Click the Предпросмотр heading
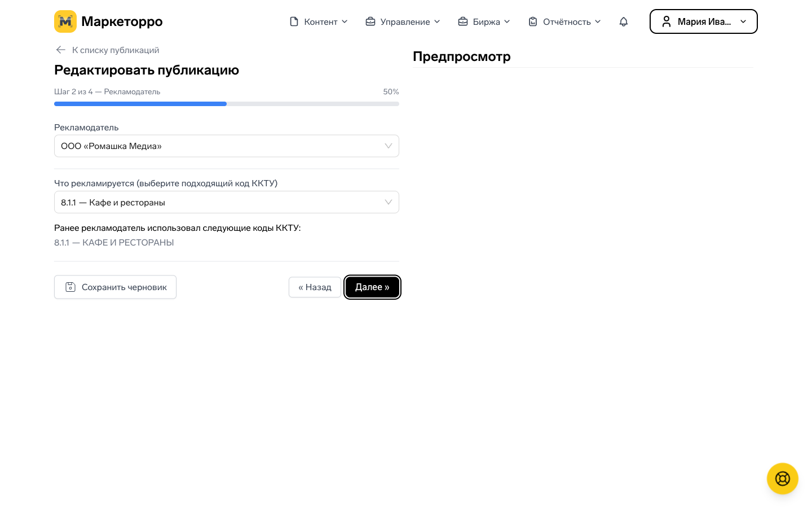The width and height of the screenshot is (812, 508). pos(462,56)
